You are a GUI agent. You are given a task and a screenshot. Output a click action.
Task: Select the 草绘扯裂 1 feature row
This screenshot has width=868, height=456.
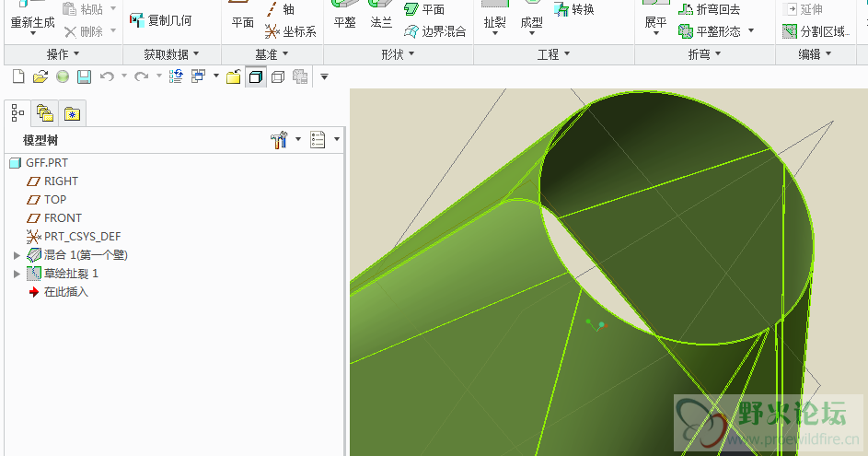click(63, 274)
